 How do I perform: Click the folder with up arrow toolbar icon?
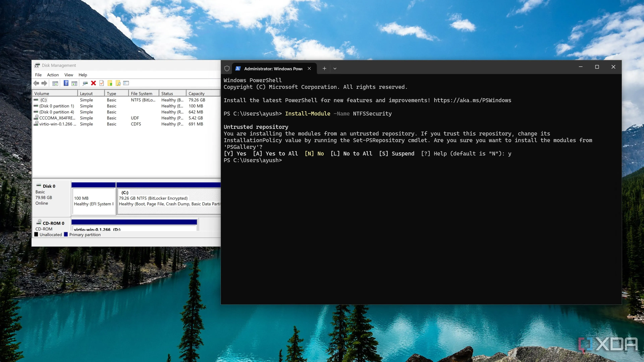click(110, 83)
